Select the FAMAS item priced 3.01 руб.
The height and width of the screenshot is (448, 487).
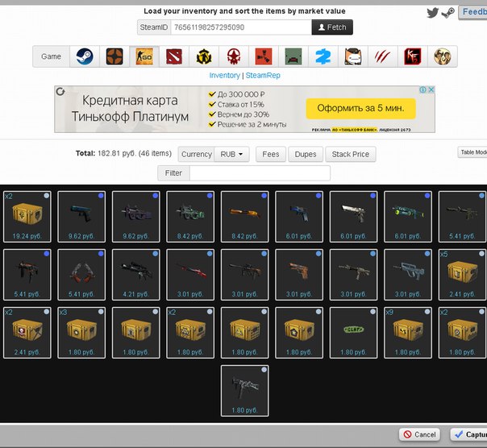click(x=408, y=275)
